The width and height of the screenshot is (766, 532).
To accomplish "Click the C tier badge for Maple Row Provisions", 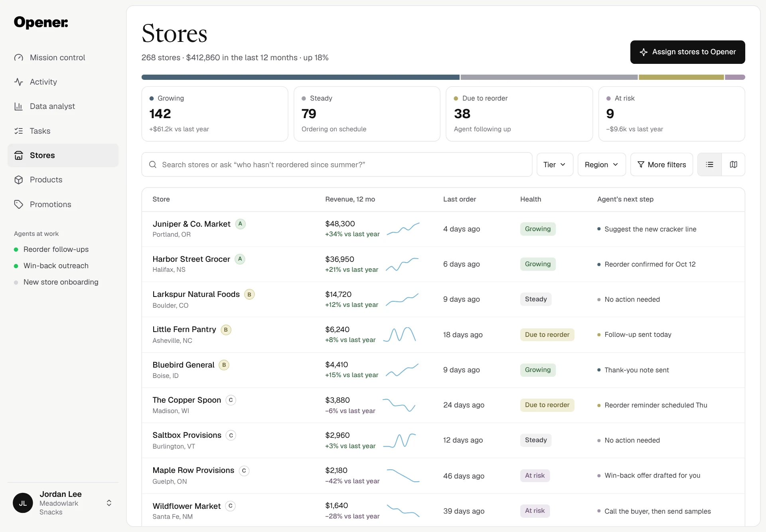I will (x=244, y=471).
